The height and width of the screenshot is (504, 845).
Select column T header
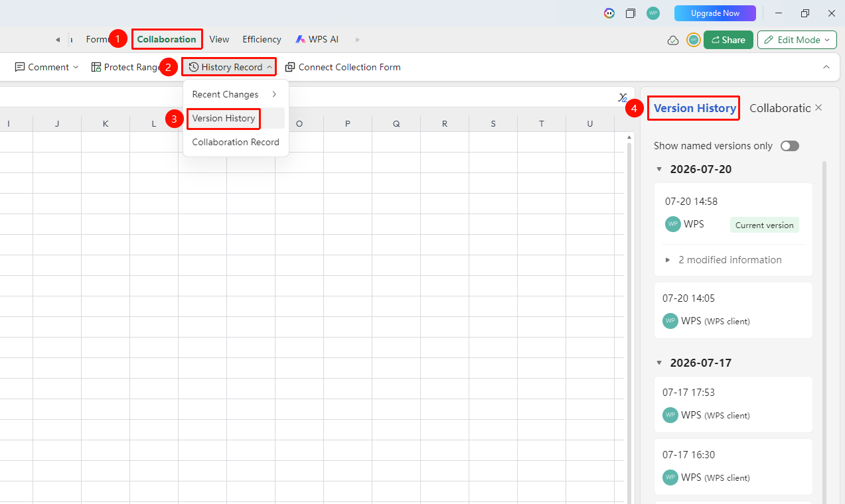point(542,123)
